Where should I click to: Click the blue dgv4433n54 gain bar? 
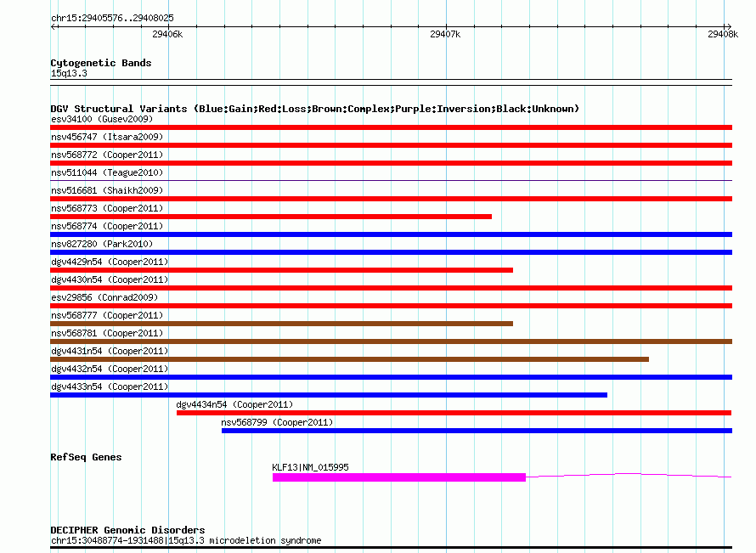[x=329, y=395]
